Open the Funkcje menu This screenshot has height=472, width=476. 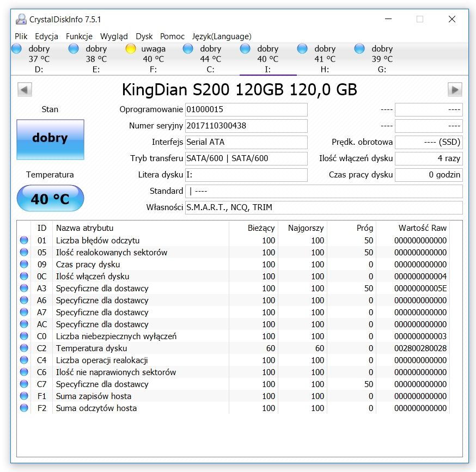[79, 36]
